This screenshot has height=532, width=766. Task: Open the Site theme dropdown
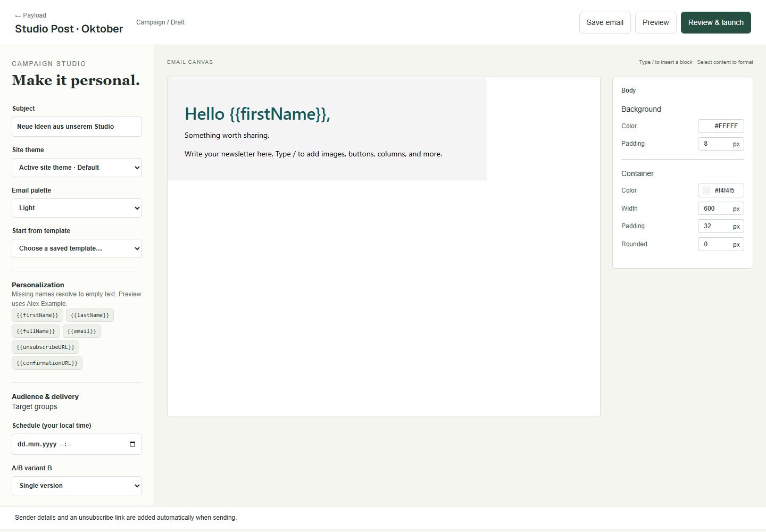(x=77, y=168)
